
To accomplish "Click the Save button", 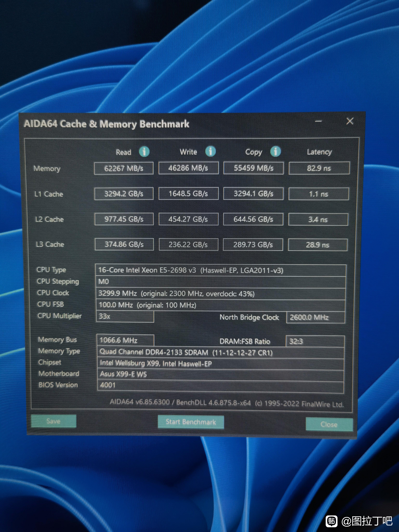I will click(x=54, y=421).
